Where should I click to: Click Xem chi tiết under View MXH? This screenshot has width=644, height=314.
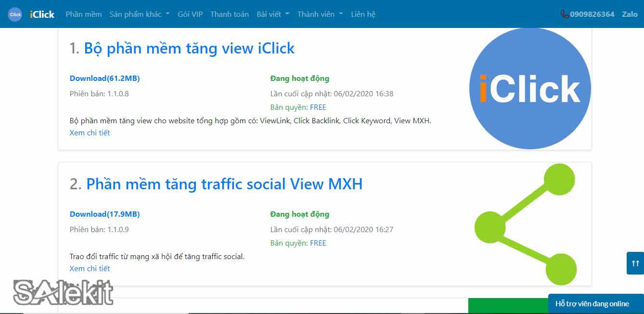click(x=90, y=268)
